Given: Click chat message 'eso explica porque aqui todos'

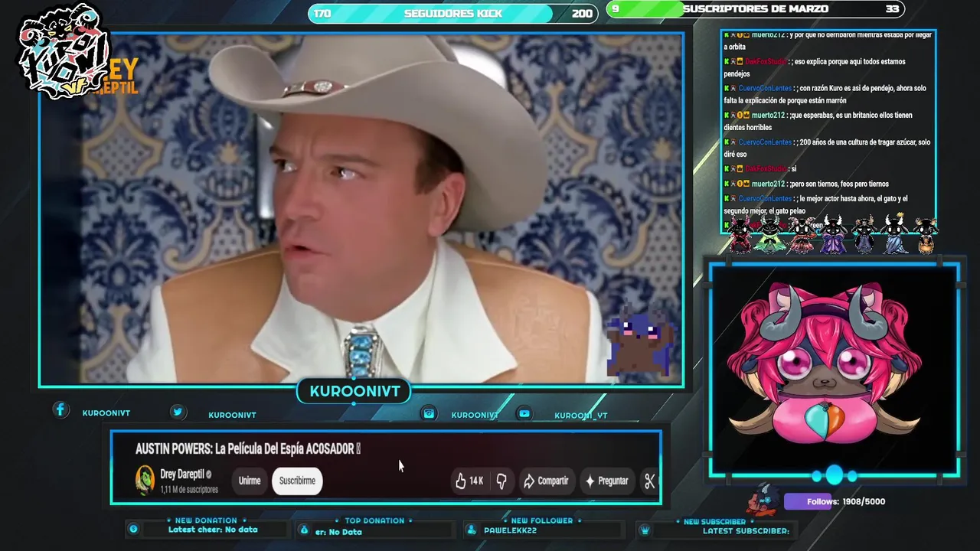Looking at the screenshot, I should 827,67.
